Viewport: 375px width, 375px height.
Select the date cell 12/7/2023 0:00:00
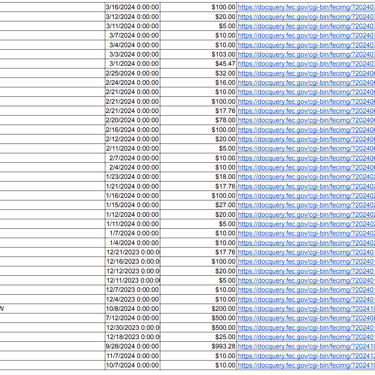133,289
